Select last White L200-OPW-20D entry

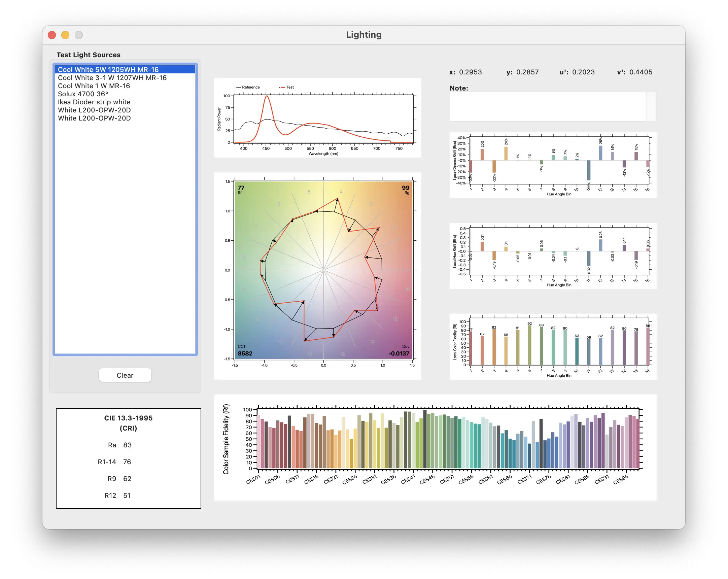pyautogui.click(x=94, y=118)
